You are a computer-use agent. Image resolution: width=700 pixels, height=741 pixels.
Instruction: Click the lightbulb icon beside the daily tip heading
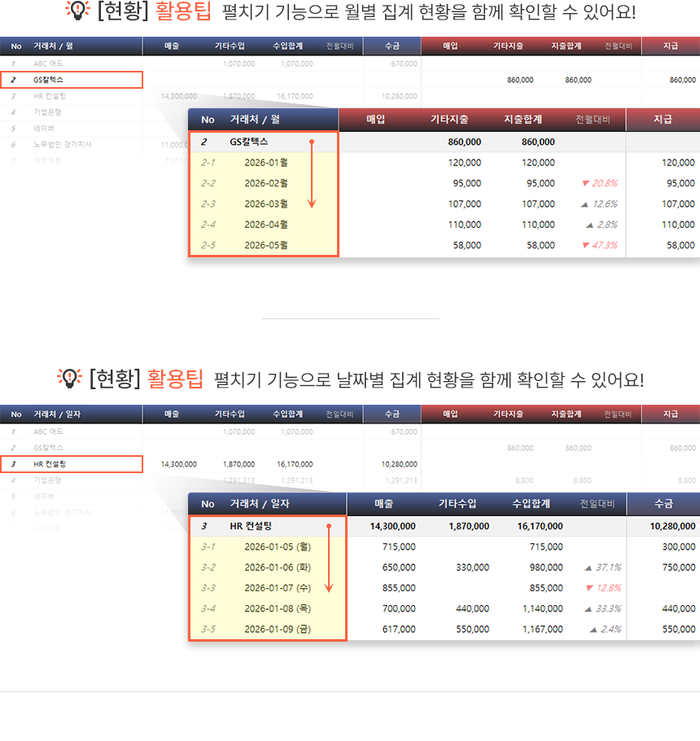70,378
